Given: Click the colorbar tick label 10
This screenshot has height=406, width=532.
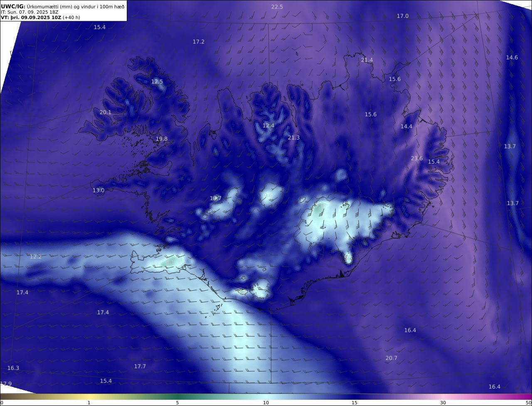Looking at the screenshot, I should click(266, 403).
